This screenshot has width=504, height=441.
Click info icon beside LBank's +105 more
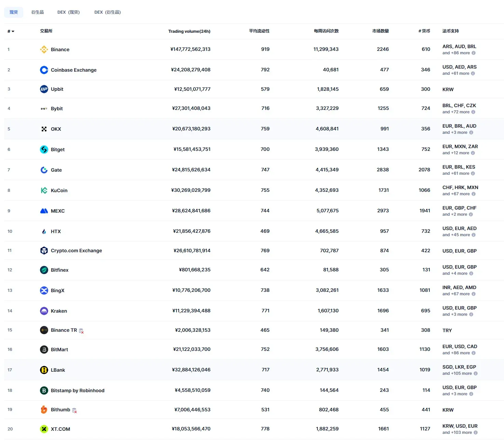click(x=476, y=373)
